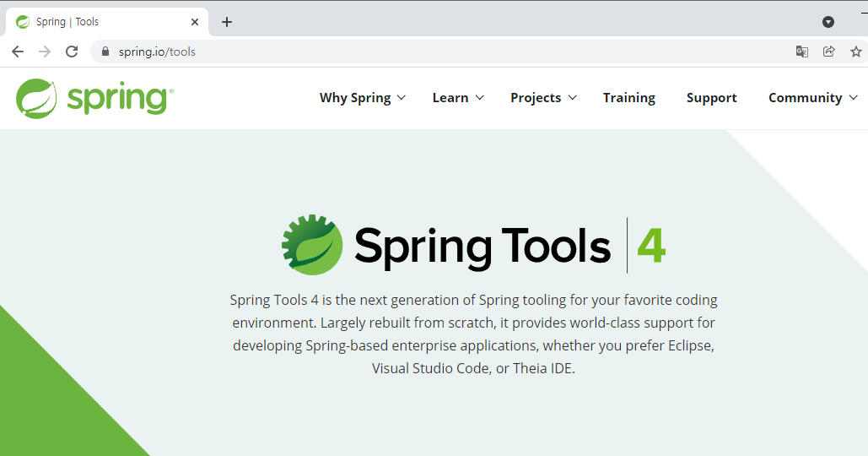
Task: Click the padlock site info icon
Action: [105, 52]
